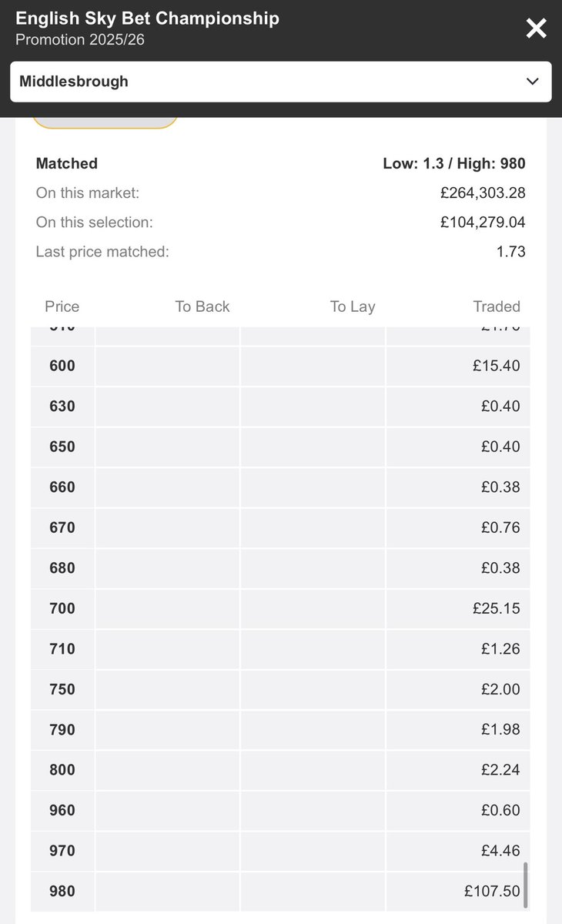Click the To Lay cell for 970
Viewport: 562px width, 924px height.
click(313, 851)
